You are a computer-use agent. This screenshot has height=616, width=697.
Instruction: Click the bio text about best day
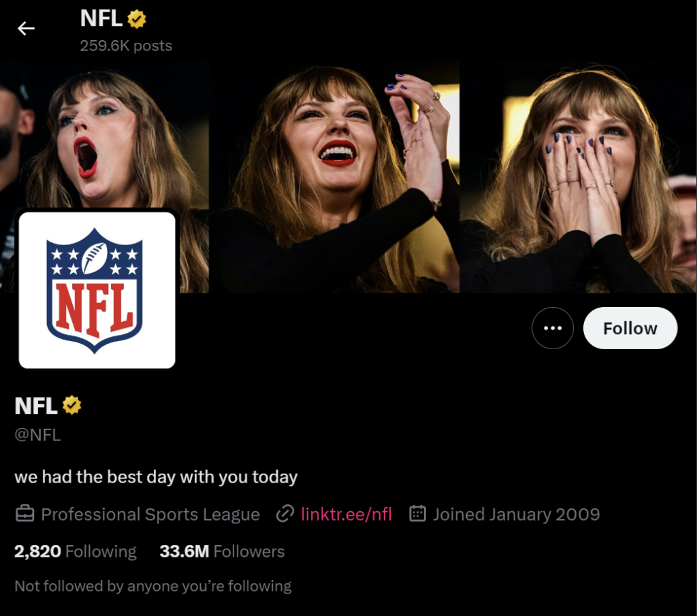click(156, 477)
